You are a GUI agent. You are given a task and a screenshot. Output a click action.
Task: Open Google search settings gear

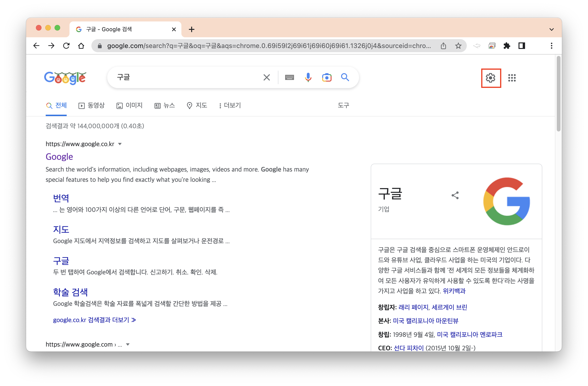(490, 78)
